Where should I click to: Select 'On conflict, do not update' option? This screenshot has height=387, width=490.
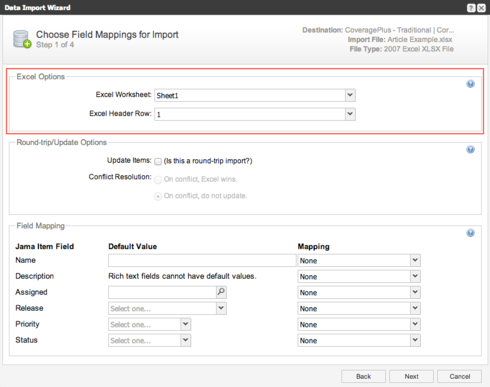click(158, 196)
